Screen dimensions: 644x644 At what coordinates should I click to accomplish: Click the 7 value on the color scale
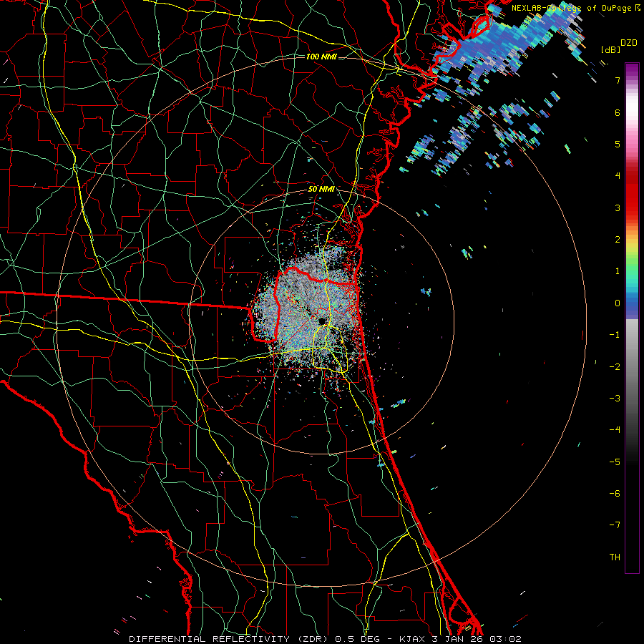[618, 80]
